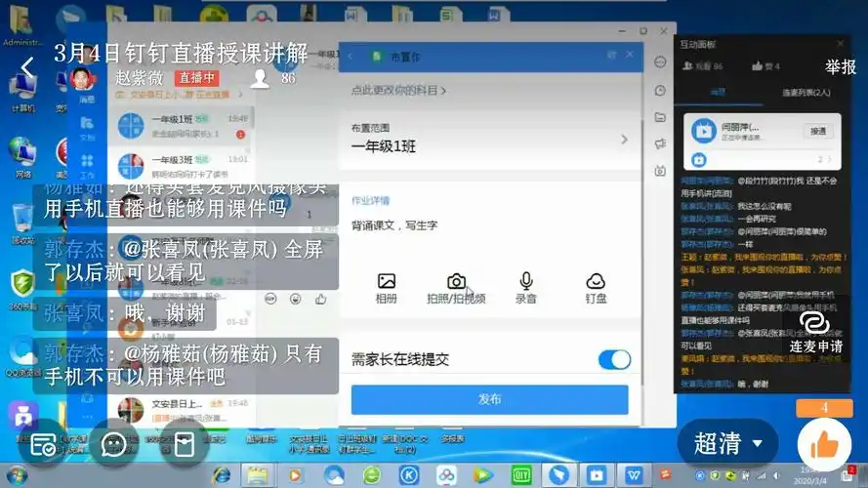Tap the orange thumbs-up like button

tap(824, 444)
